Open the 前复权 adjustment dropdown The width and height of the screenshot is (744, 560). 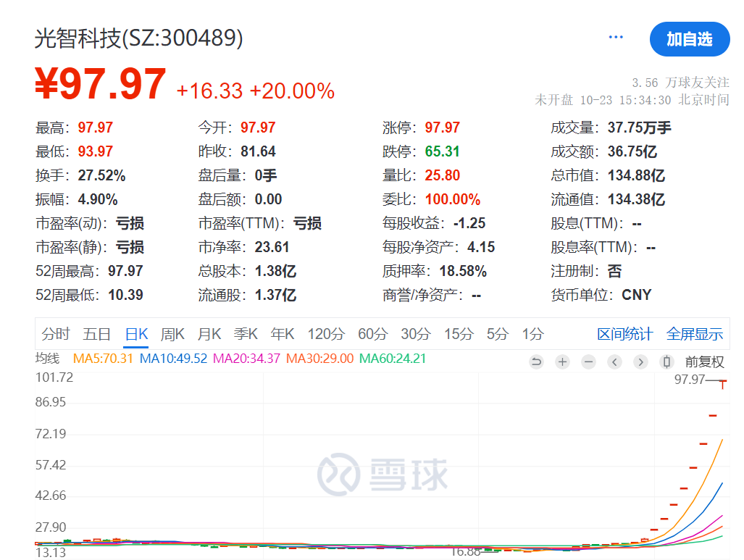click(705, 362)
